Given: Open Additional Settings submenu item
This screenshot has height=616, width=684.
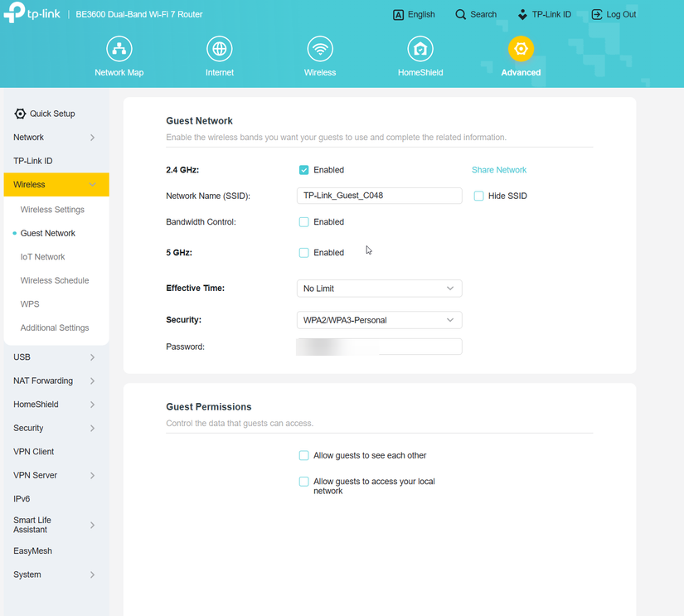Looking at the screenshot, I should pyautogui.click(x=55, y=327).
